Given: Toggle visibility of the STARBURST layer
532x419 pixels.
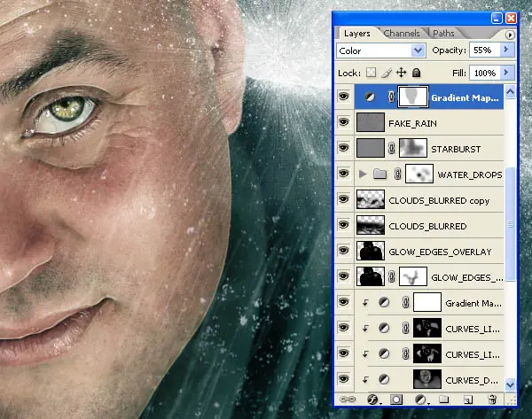Looking at the screenshot, I should point(344,148).
